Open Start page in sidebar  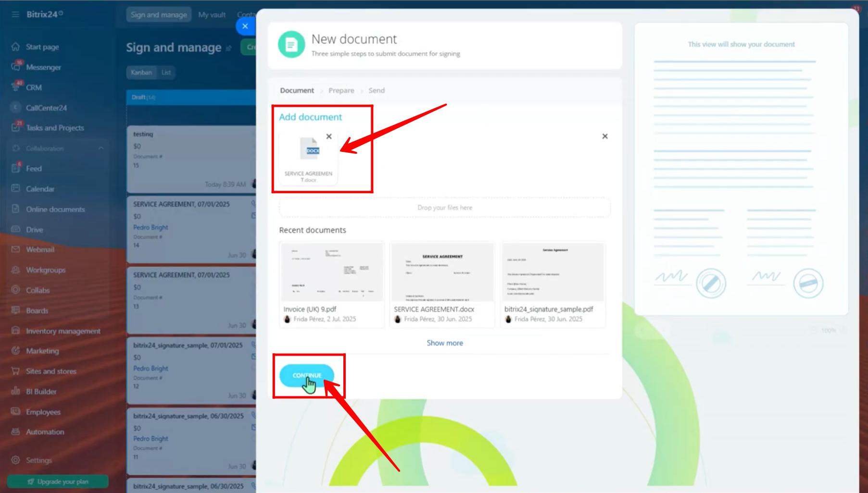[42, 47]
